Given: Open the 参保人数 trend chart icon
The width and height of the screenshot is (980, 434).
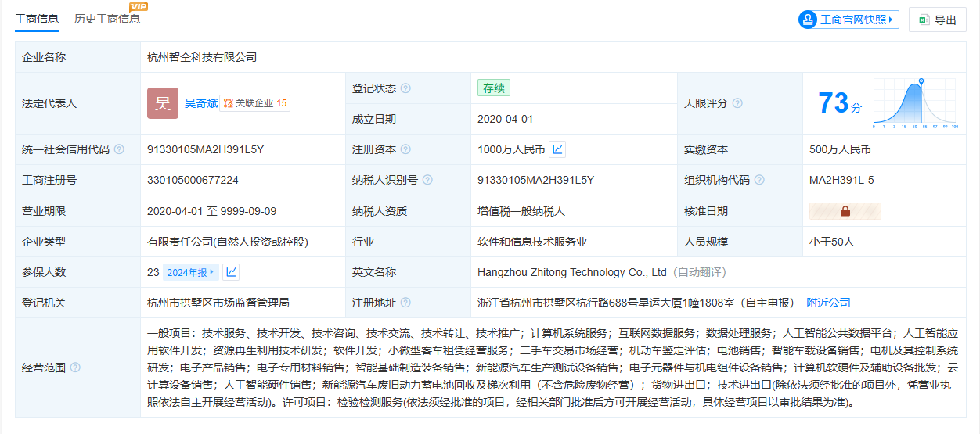Looking at the screenshot, I should (231, 272).
